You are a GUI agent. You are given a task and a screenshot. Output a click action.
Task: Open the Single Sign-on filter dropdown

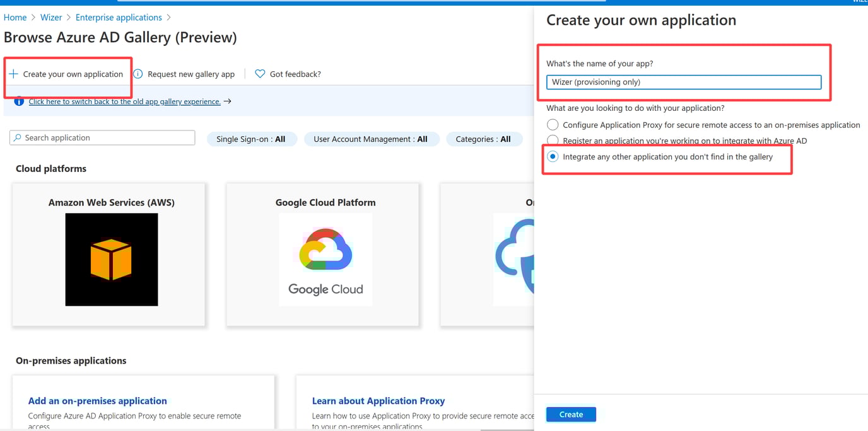252,139
